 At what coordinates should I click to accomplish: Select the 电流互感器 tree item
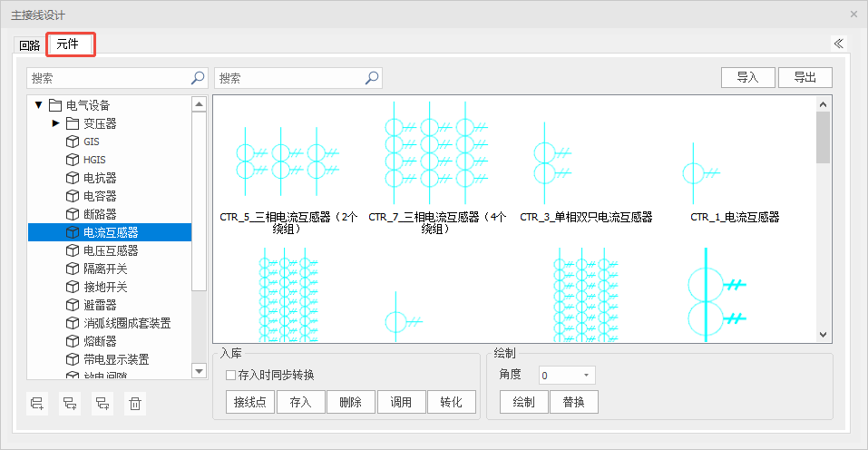(110, 232)
